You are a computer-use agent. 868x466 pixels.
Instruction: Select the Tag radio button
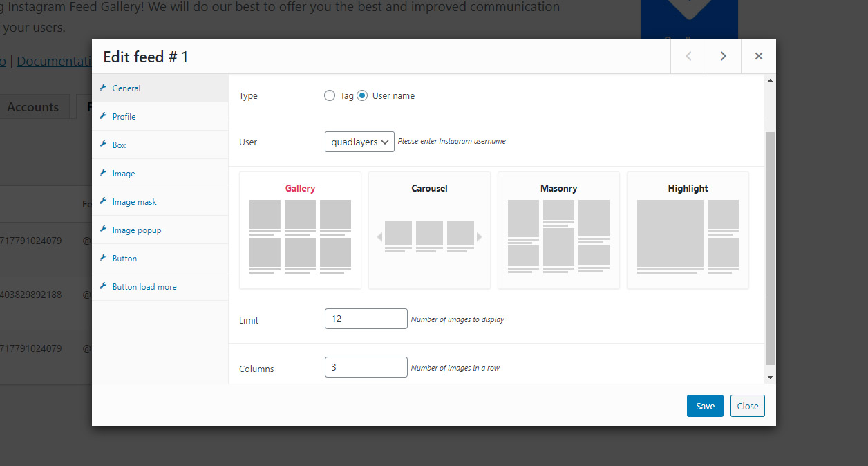330,95
